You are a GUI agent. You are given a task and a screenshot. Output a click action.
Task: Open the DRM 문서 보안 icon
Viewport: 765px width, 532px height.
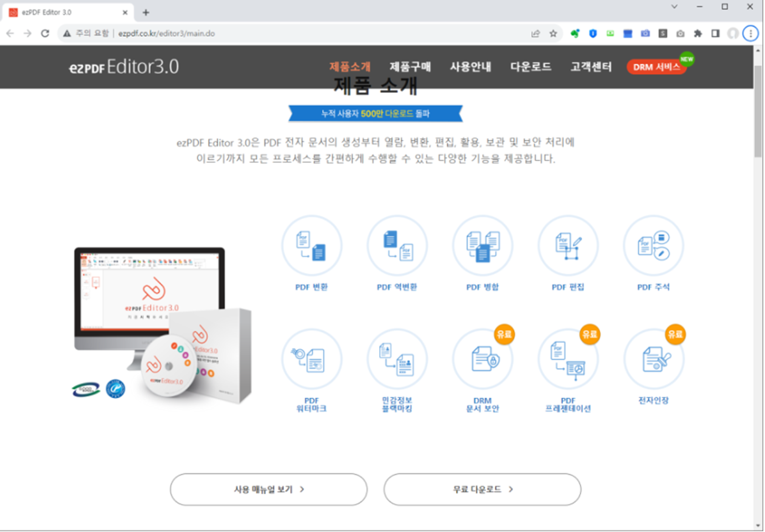coord(482,359)
